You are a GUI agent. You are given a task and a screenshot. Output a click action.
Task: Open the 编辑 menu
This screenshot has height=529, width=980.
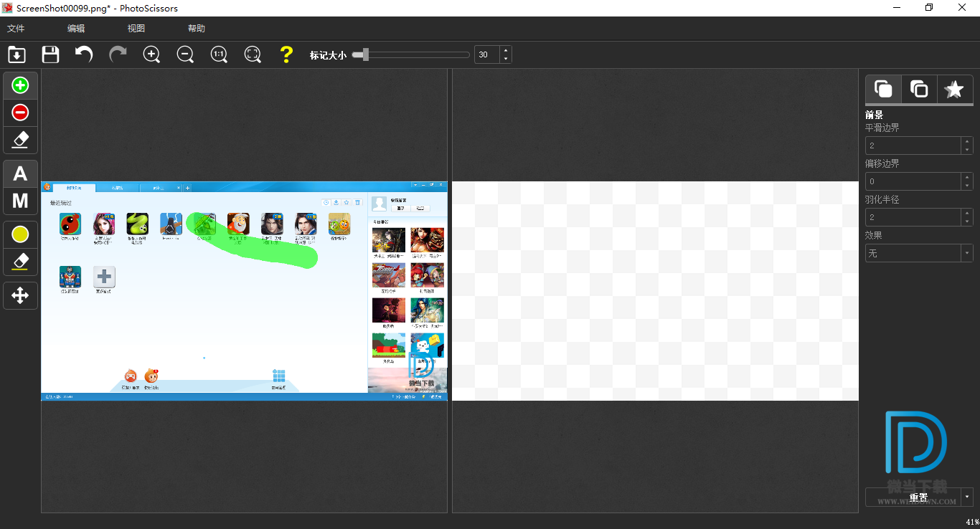click(x=76, y=29)
